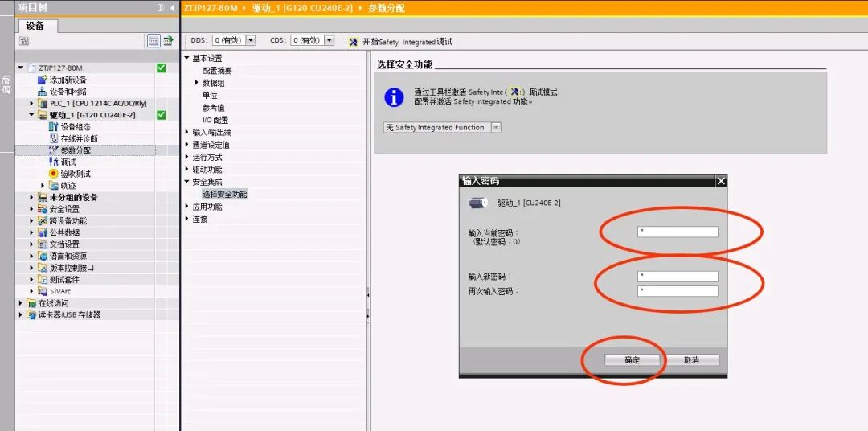This screenshot has width=868, height=431.
Task: Expand the 数据组 (data sets) node
Action: coord(197,83)
